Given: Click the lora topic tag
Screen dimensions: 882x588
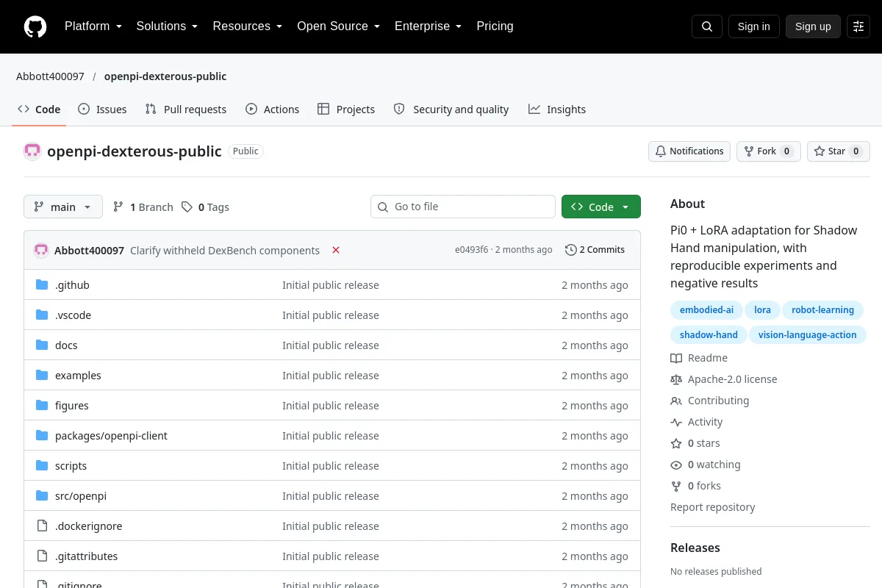Looking at the screenshot, I should [762, 310].
